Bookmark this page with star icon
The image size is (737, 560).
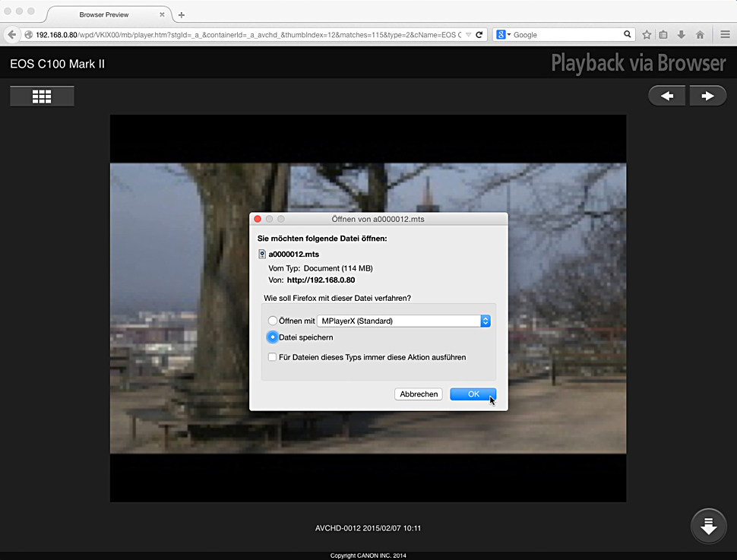(647, 35)
